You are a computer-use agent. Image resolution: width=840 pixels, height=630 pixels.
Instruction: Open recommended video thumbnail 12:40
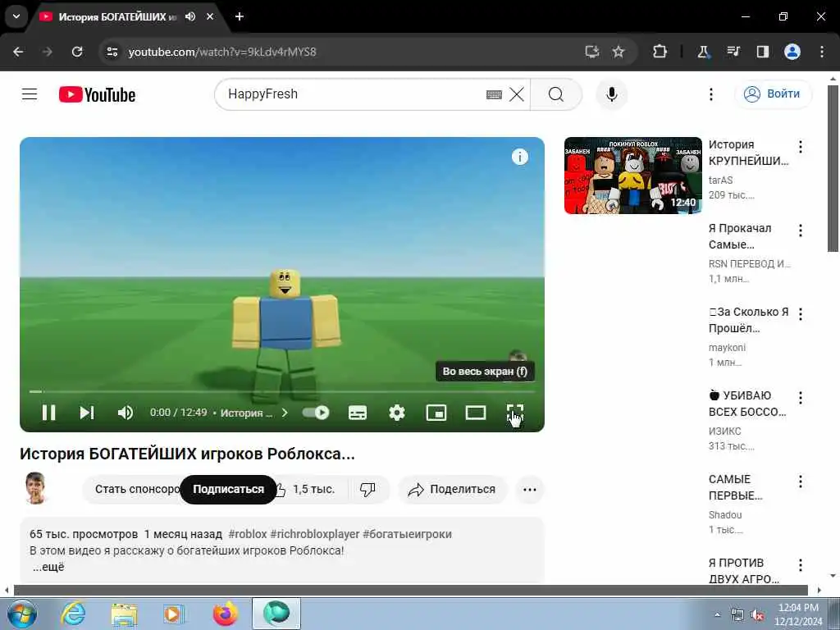tap(632, 176)
